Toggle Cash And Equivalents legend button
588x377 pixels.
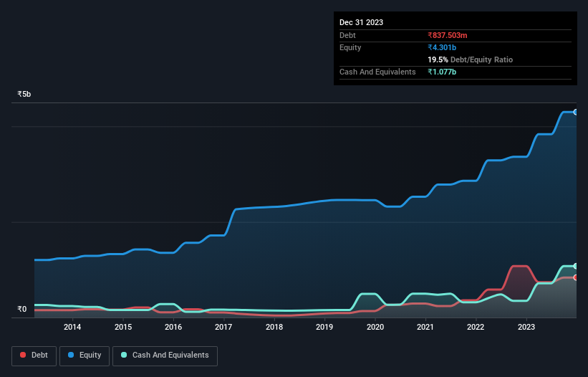click(165, 355)
